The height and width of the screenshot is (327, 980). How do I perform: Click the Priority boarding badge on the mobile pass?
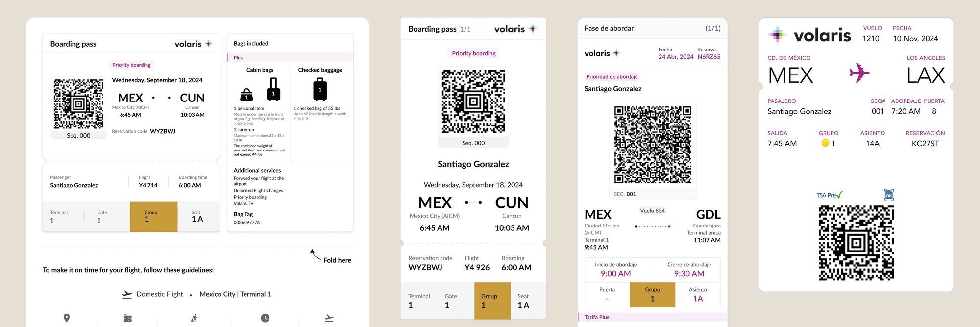[474, 53]
